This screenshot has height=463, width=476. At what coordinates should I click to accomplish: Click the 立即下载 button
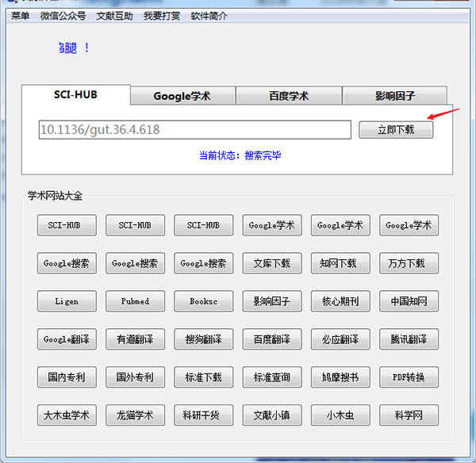tap(396, 130)
